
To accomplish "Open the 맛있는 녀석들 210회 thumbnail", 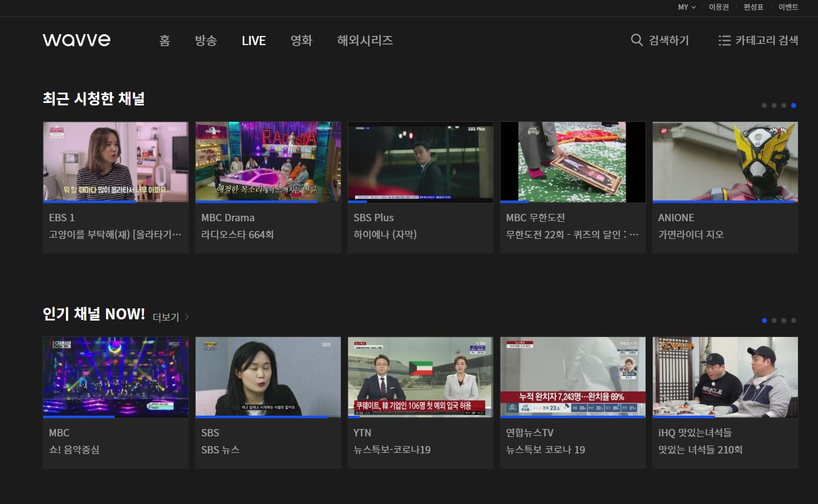I will tap(725, 377).
